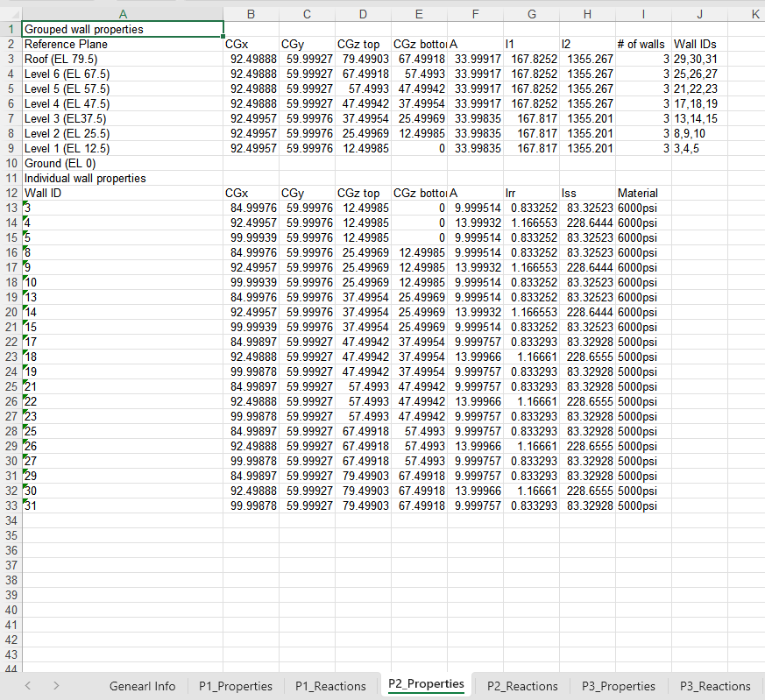Click the 'Individual wall properties' cell
Image resolution: width=765 pixels, height=700 pixels.
122,178
